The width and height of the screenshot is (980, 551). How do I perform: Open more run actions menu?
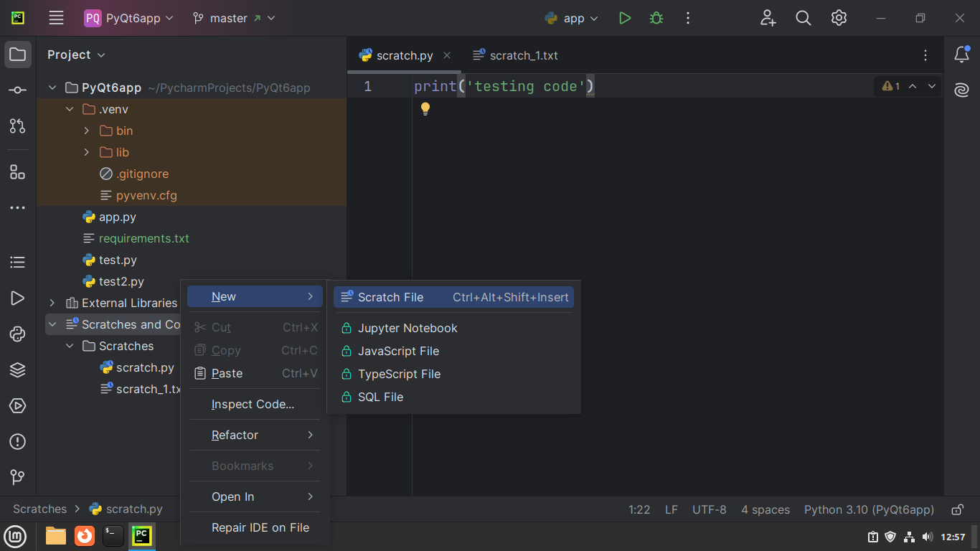(688, 18)
